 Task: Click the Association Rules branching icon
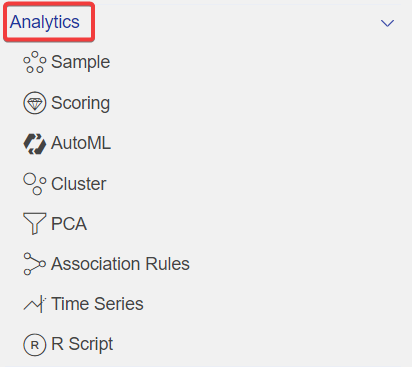coord(35,264)
